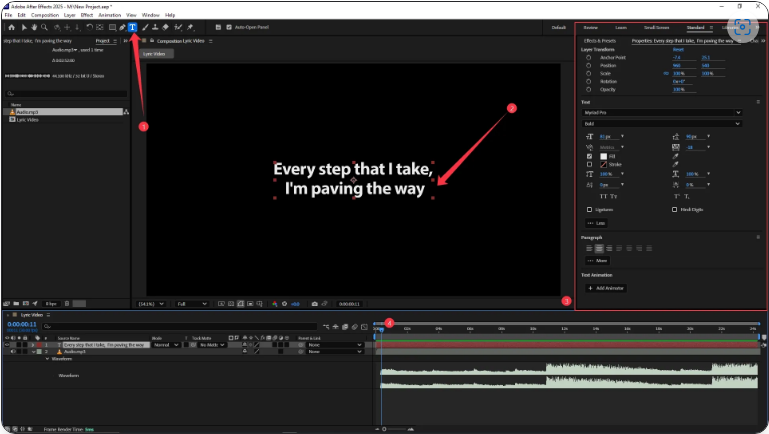The image size is (769, 434).
Task: Select the Home icon in toolbar
Action: coord(11,27)
